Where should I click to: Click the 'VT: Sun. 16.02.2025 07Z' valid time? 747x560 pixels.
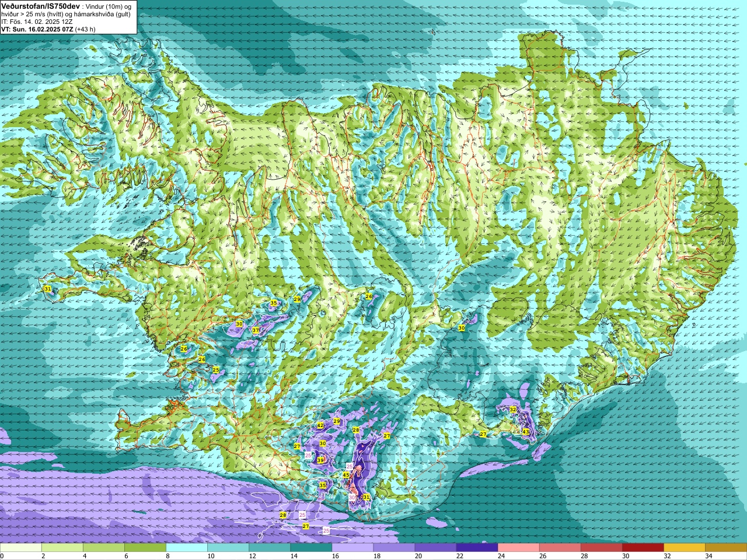pos(37,29)
